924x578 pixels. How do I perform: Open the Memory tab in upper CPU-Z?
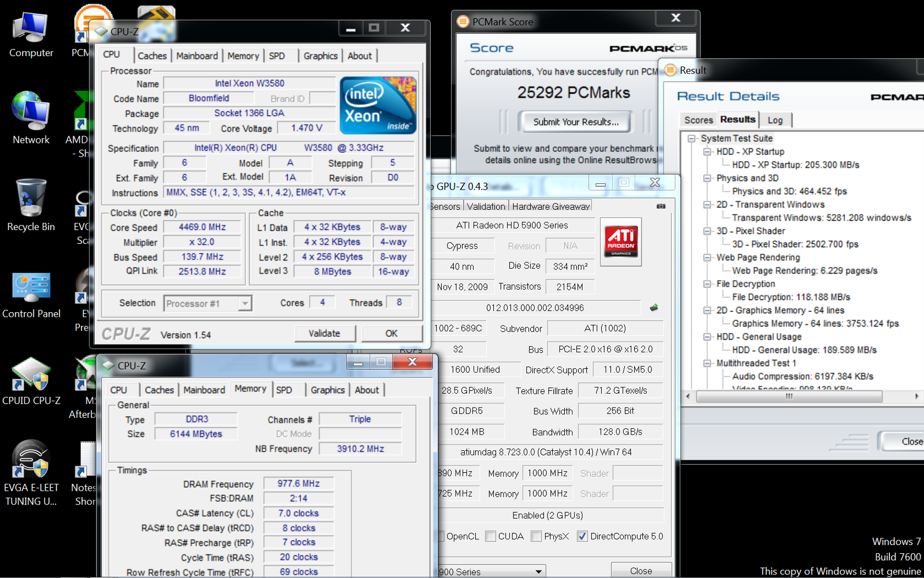pyautogui.click(x=243, y=56)
